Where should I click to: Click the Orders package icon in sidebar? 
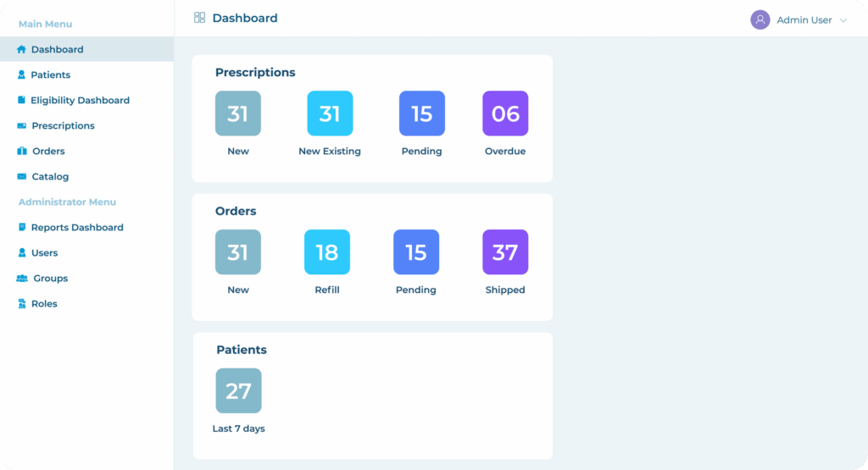tap(22, 151)
